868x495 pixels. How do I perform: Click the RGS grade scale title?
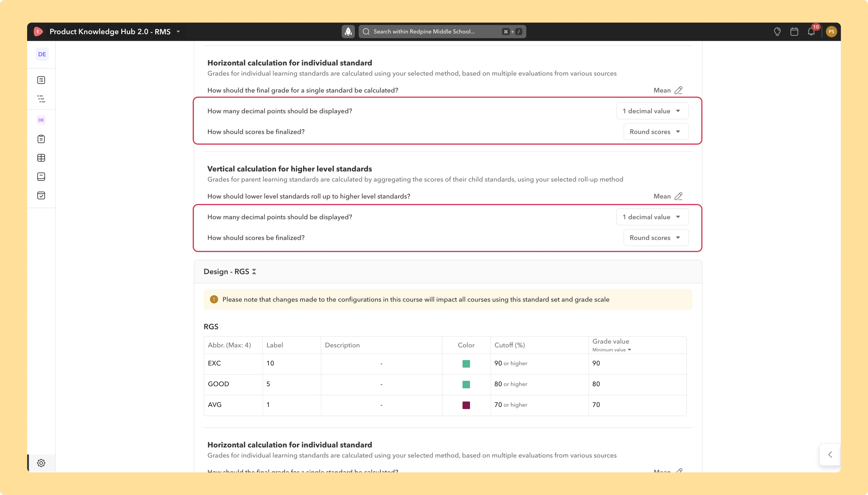coord(211,327)
